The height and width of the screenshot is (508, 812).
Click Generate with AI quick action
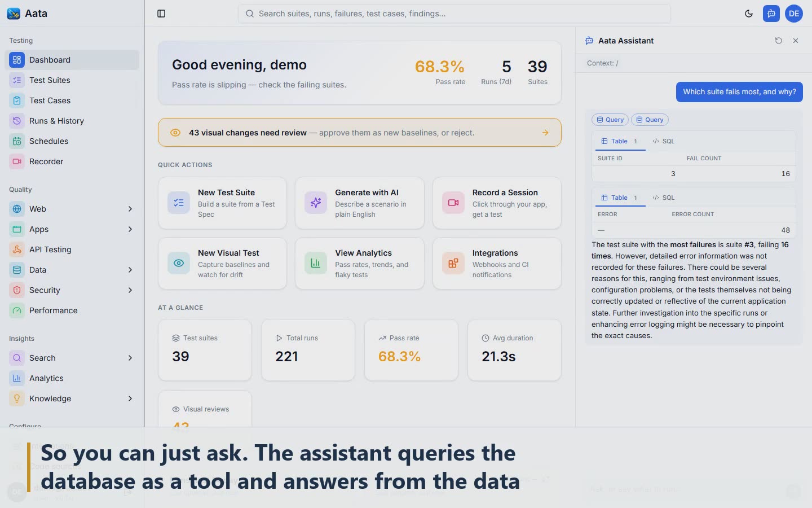click(360, 203)
